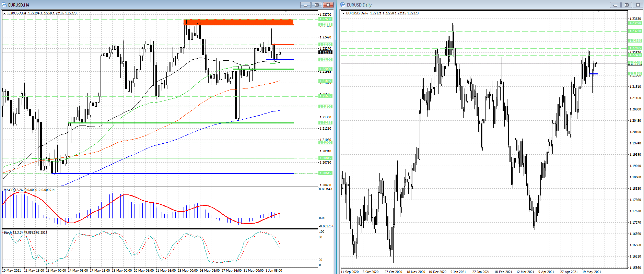Click the 1.22695 label on Daily chart

635,48
